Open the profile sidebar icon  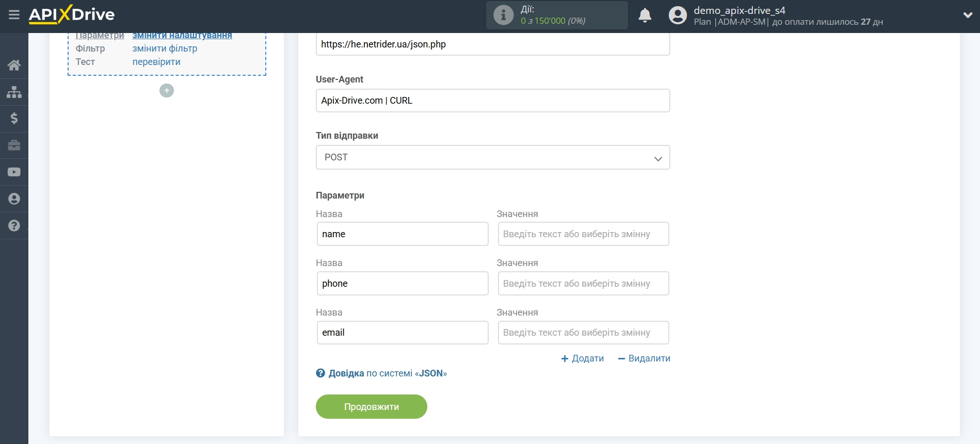point(14,199)
